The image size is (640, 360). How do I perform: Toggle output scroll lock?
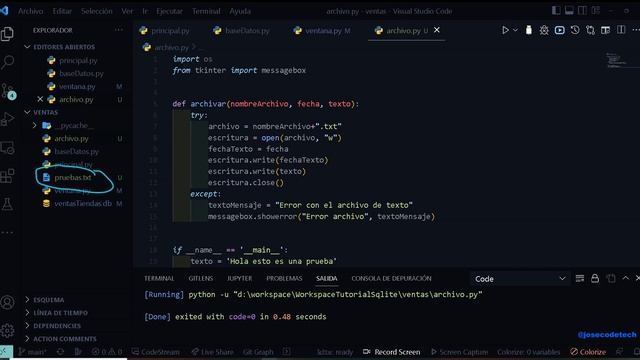click(x=595, y=278)
